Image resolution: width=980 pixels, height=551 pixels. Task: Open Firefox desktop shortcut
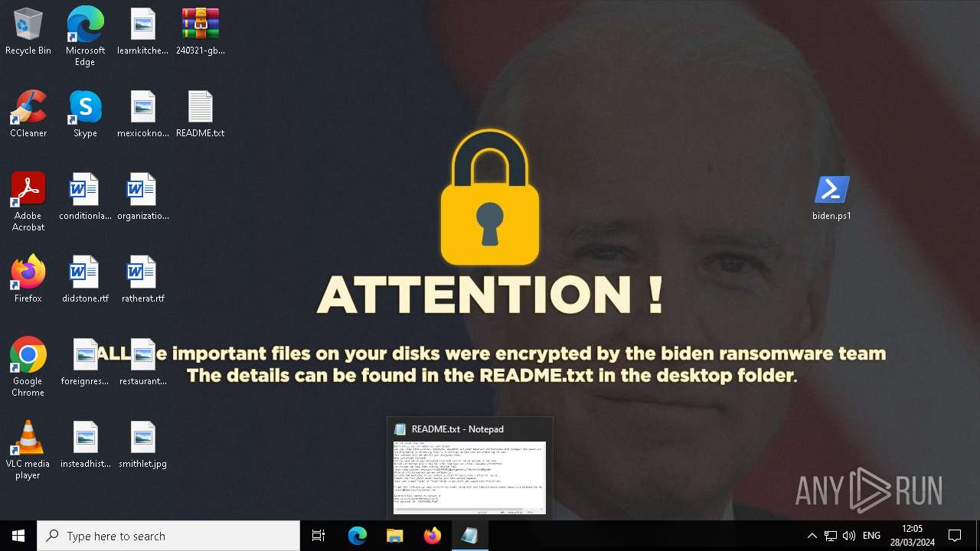28,279
